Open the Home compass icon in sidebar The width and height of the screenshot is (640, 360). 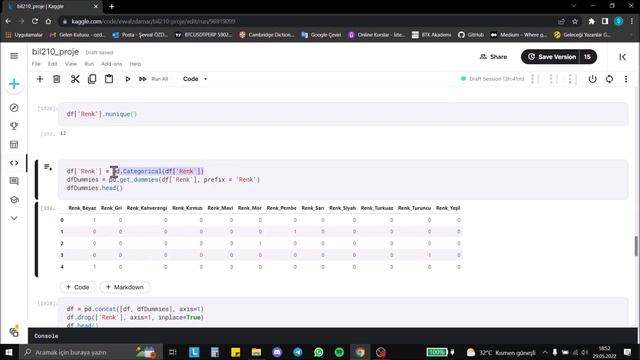click(x=14, y=108)
